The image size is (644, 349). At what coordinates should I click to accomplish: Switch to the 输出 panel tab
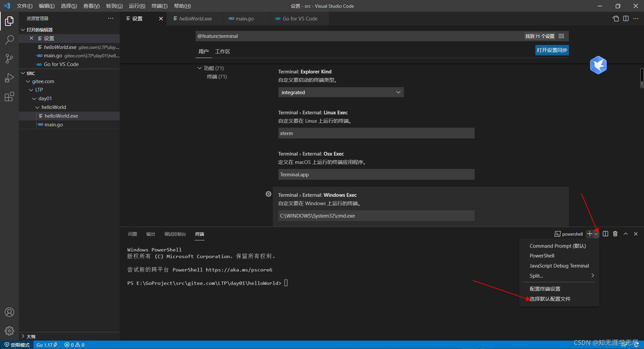(151, 234)
